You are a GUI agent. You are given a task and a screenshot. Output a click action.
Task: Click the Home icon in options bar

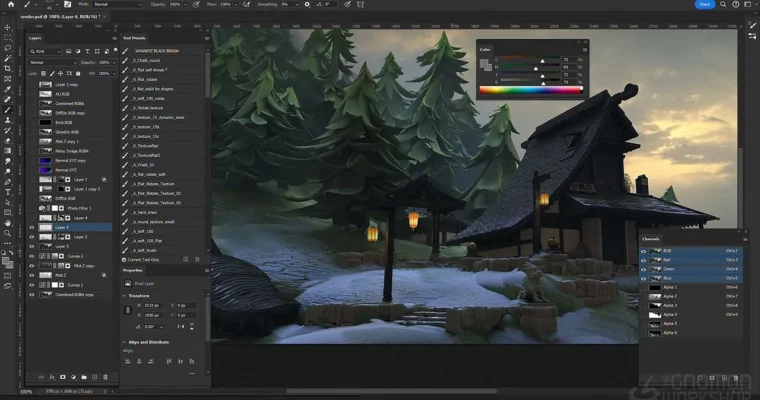11,4
